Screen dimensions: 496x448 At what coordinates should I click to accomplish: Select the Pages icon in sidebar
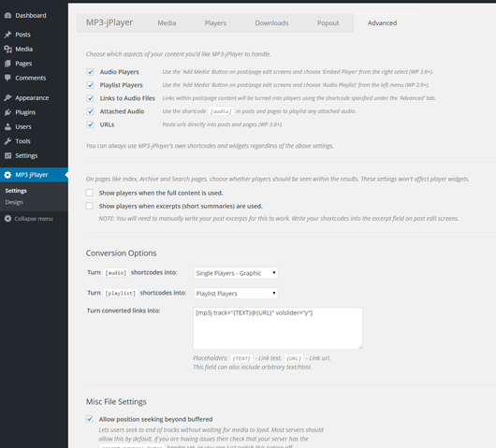click(x=7, y=64)
